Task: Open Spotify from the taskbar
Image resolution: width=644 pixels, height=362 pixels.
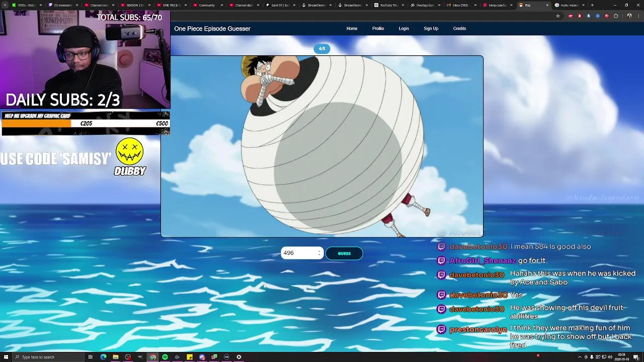Action: tap(165, 357)
